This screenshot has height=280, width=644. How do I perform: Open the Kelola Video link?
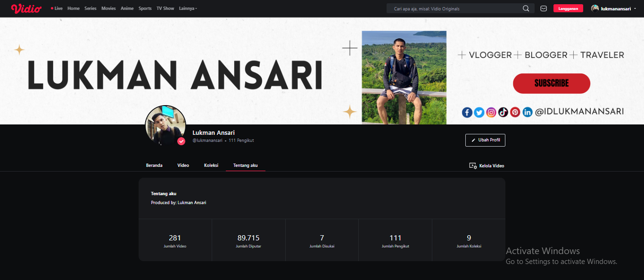pyautogui.click(x=487, y=165)
